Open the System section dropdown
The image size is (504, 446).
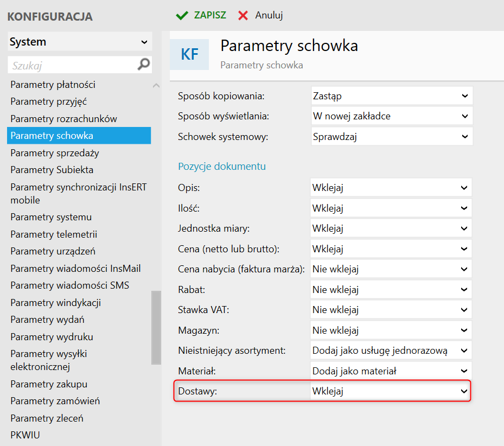click(x=79, y=42)
